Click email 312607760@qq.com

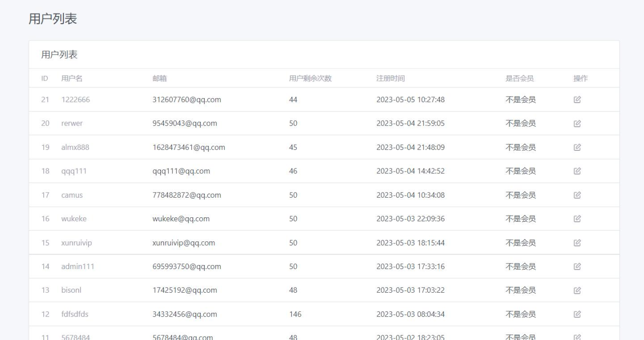187,100
